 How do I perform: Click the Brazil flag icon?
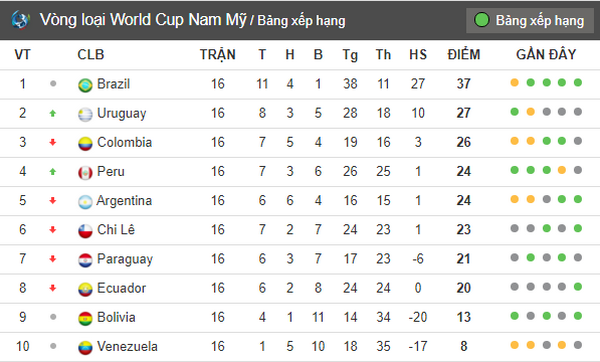pos(85,85)
